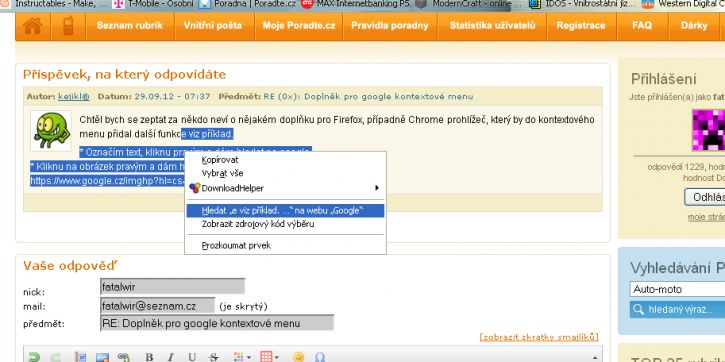This screenshot has width=725, height=362.
Task: Click the editor toolbar collapse arrow
Action: pos(595,357)
